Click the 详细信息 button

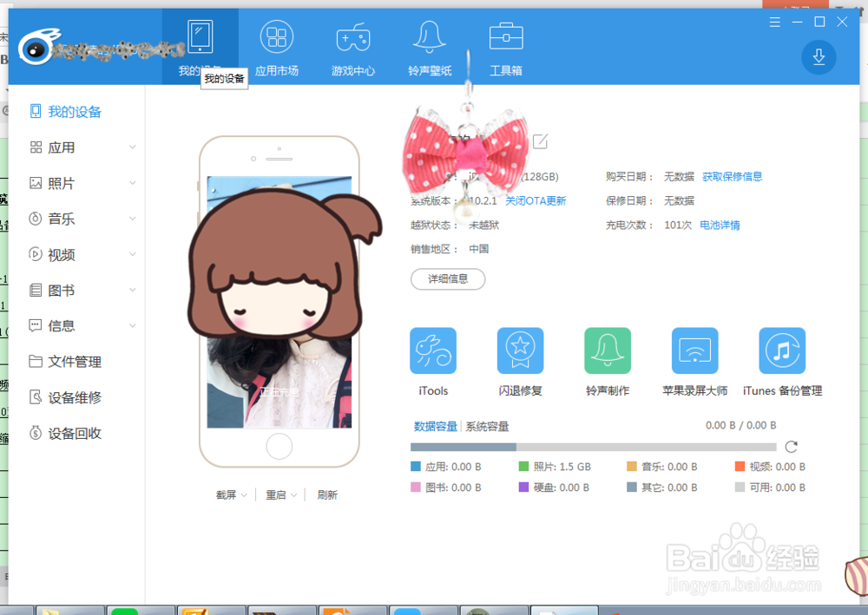pos(448,278)
